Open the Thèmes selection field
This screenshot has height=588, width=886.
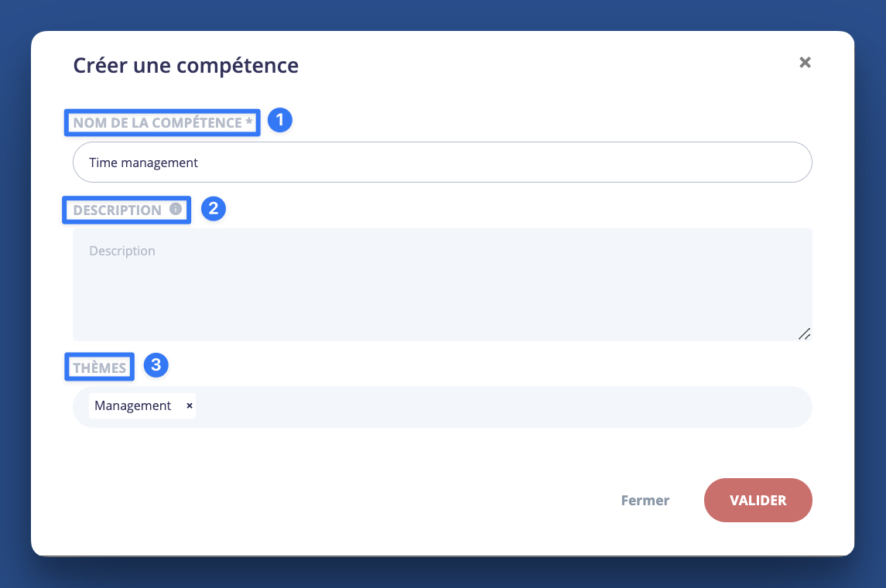(x=503, y=407)
